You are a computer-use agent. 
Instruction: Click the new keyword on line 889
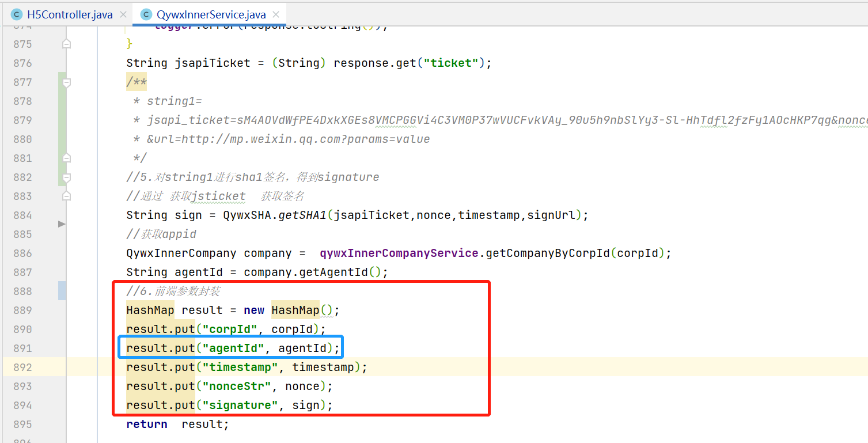click(x=254, y=310)
